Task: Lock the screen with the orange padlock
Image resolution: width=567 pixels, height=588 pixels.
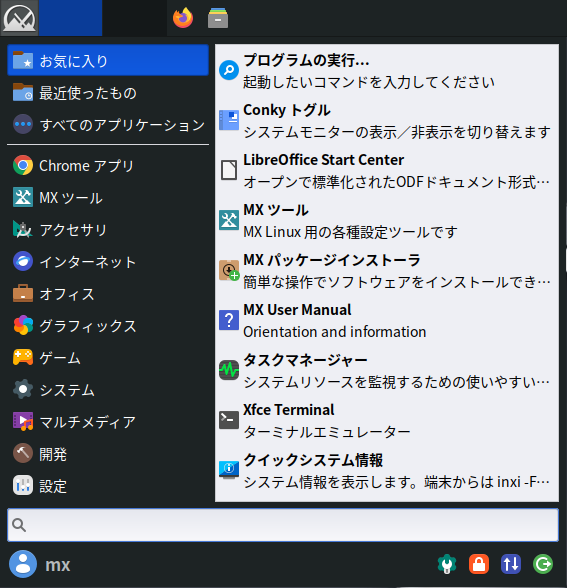Action: click(x=479, y=564)
